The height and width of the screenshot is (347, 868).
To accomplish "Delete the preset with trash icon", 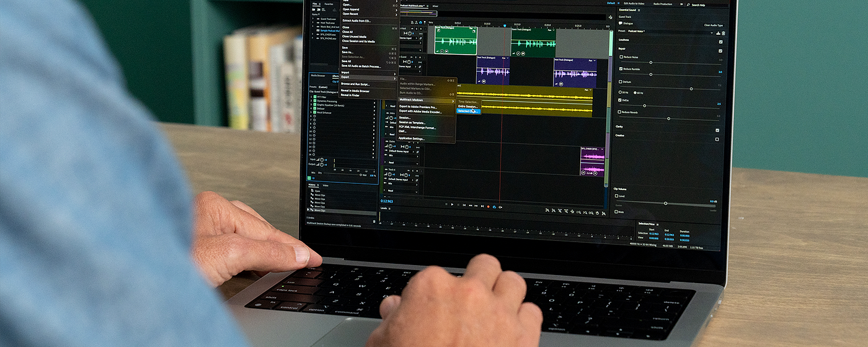I will click(x=723, y=32).
